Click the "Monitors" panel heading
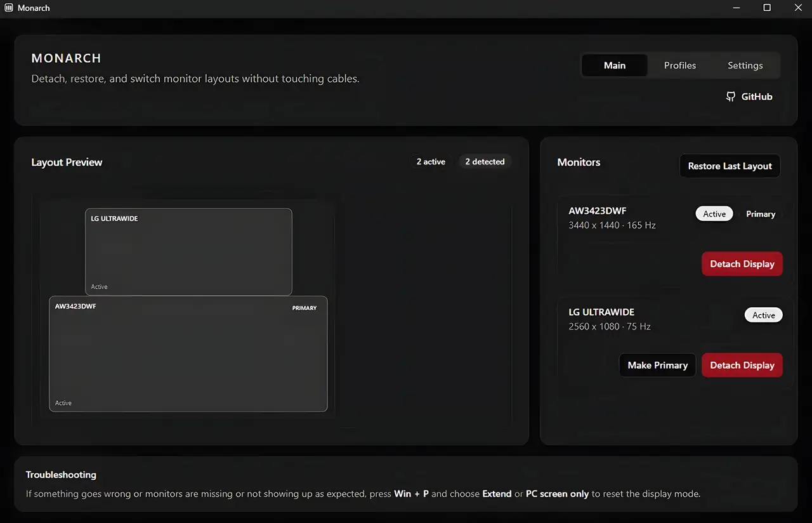 tap(579, 162)
